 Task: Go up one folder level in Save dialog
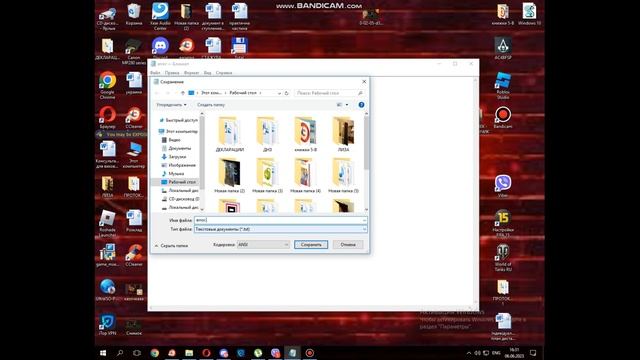coord(183,93)
